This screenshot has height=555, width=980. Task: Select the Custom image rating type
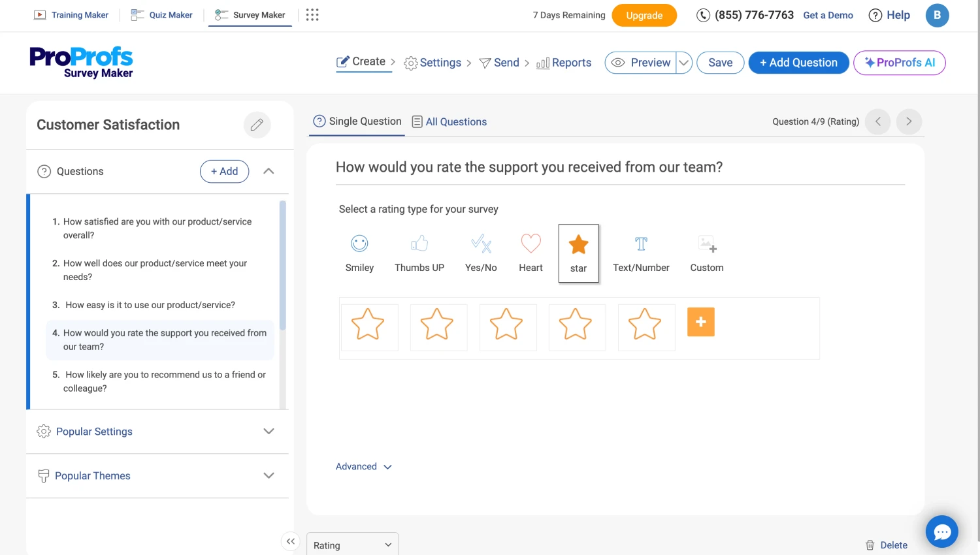click(x=707, y=244)
